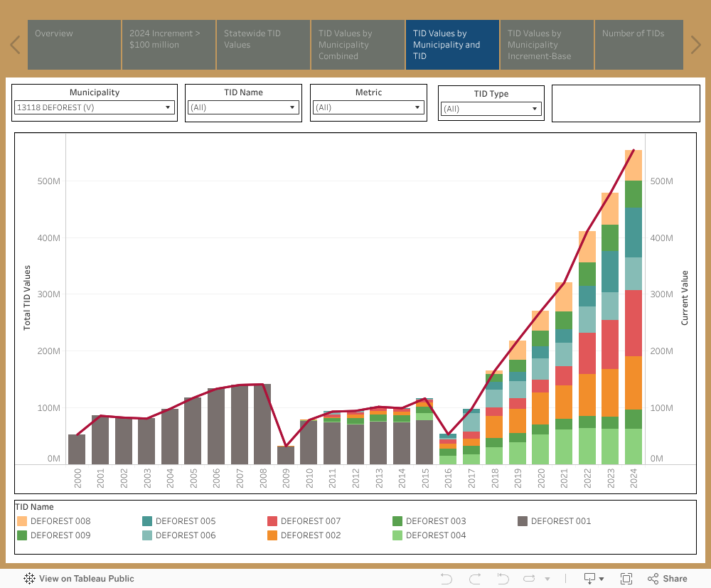This screenshot has width=711, height=588.
Task: Select DEFOREST 007 legend color swatch
Action: (x=272, y=521)
